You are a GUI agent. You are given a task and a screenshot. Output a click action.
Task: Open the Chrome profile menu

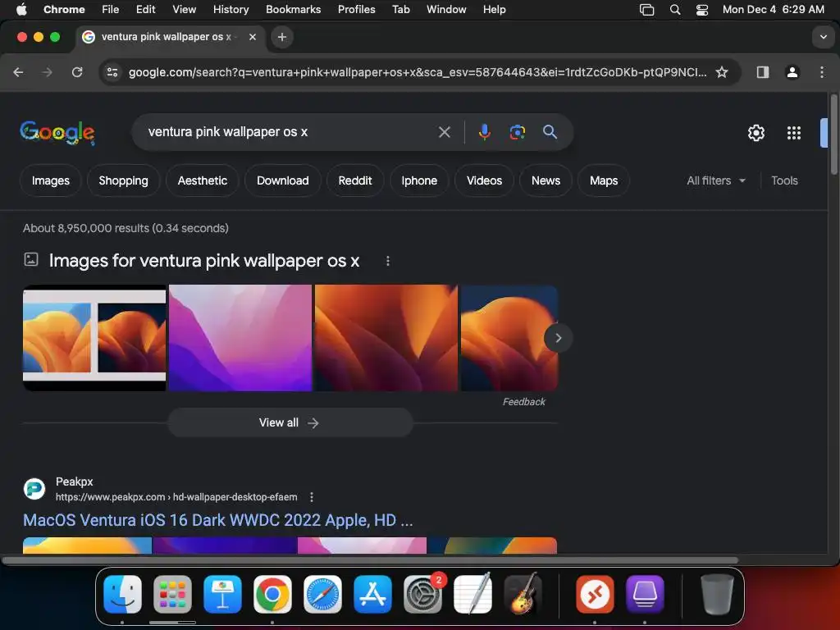coord(792,72)
